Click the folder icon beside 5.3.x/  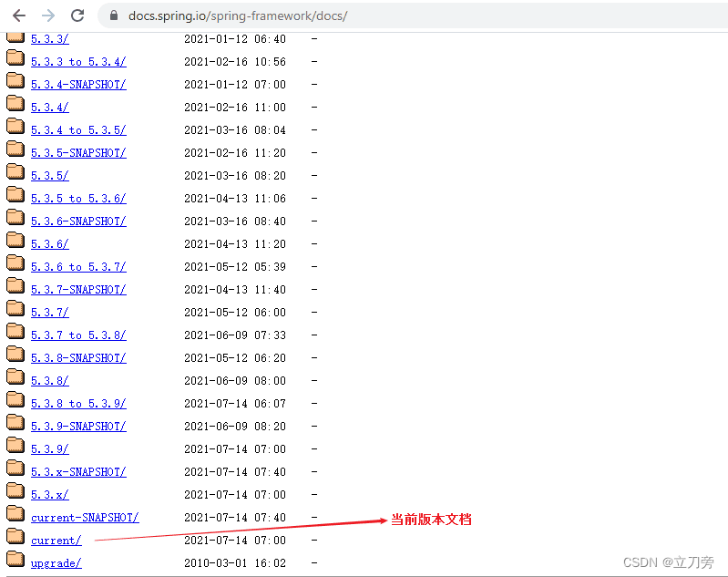[15, 490]
